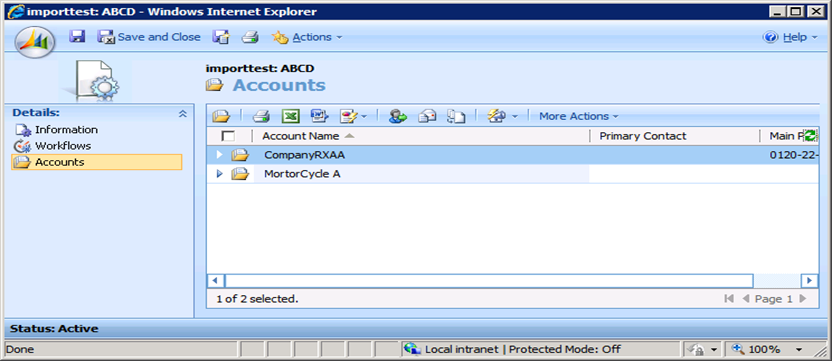The height and width of the screenshot is (361, 832).
Task: Click the folder icon beside CompanyRXAA
Action: (x=240, y=155)
